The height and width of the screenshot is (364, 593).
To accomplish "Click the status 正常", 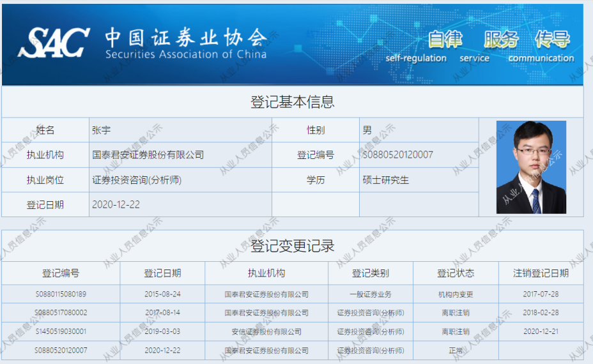I will pos(456,351).
